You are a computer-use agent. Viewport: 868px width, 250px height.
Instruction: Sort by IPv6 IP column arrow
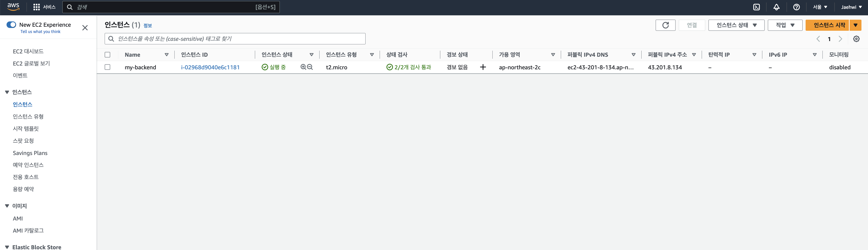[x=814, y=55]
